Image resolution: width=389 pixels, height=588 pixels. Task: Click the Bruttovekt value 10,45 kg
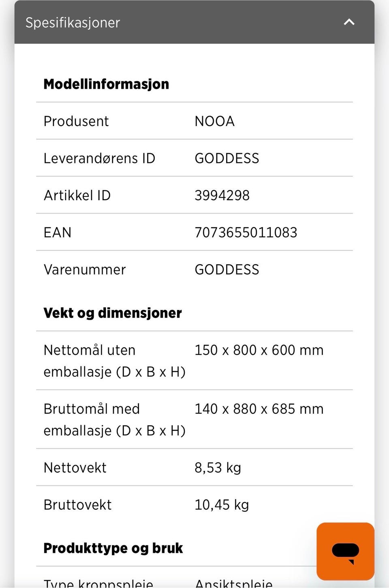pos(222,505)
